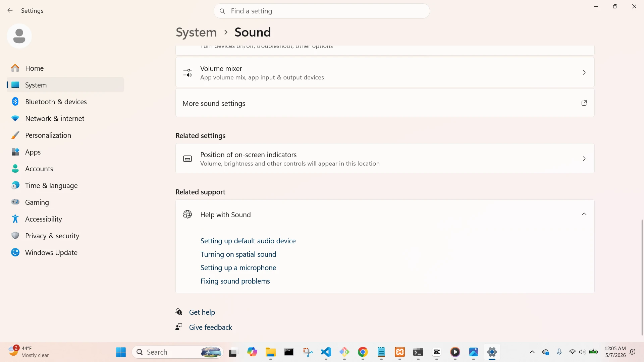Open Visual Studio Code from taskbar

click(326, 352)
